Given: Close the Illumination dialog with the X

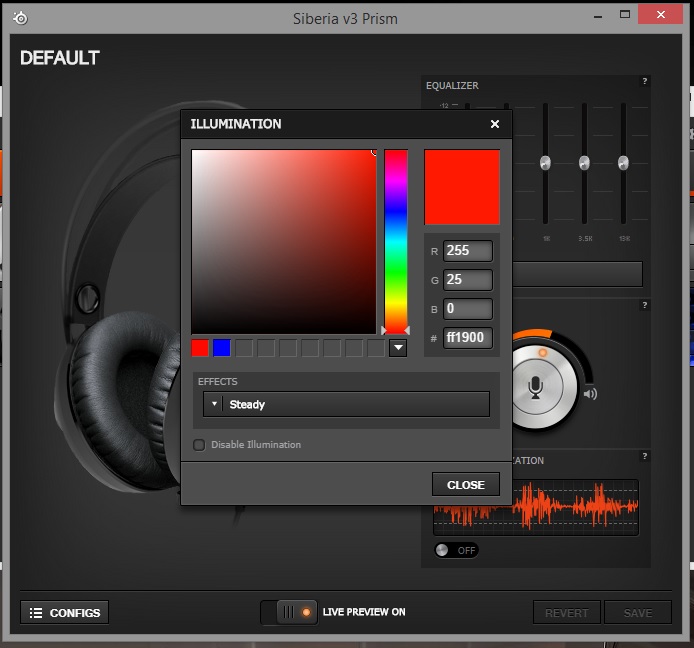Looking at the screenshot, I should click(495, 124).
